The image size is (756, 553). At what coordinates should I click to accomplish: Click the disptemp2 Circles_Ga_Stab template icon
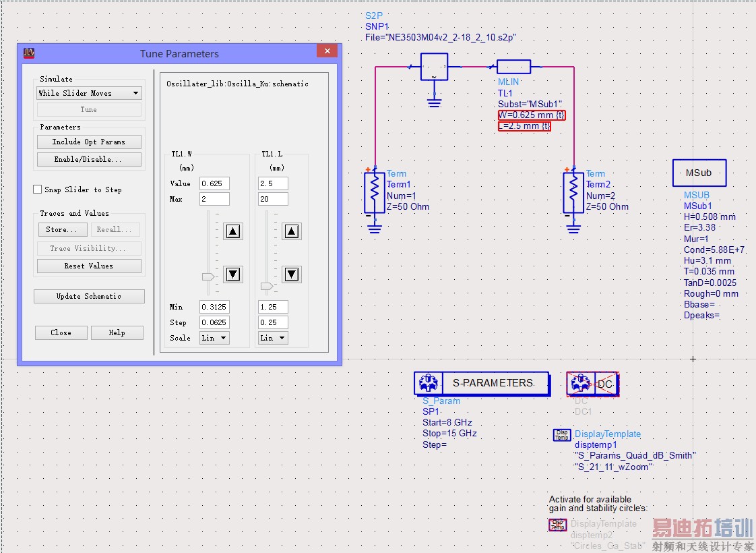click(x=558, y=525)
